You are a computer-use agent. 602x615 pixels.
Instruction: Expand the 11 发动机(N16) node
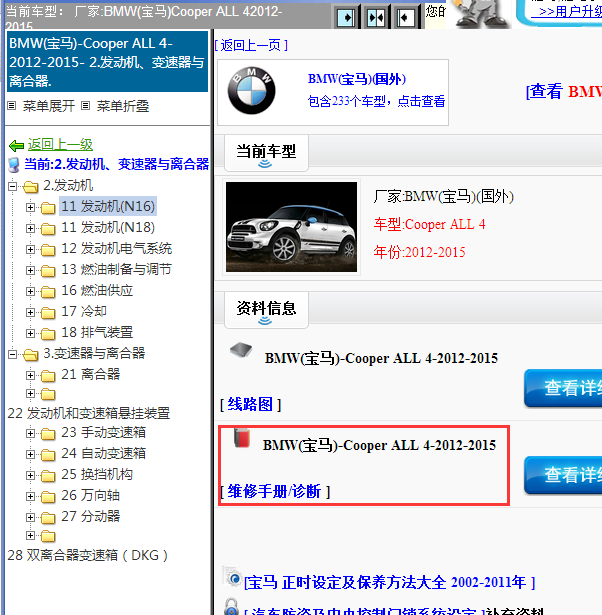tap(30, 207)
